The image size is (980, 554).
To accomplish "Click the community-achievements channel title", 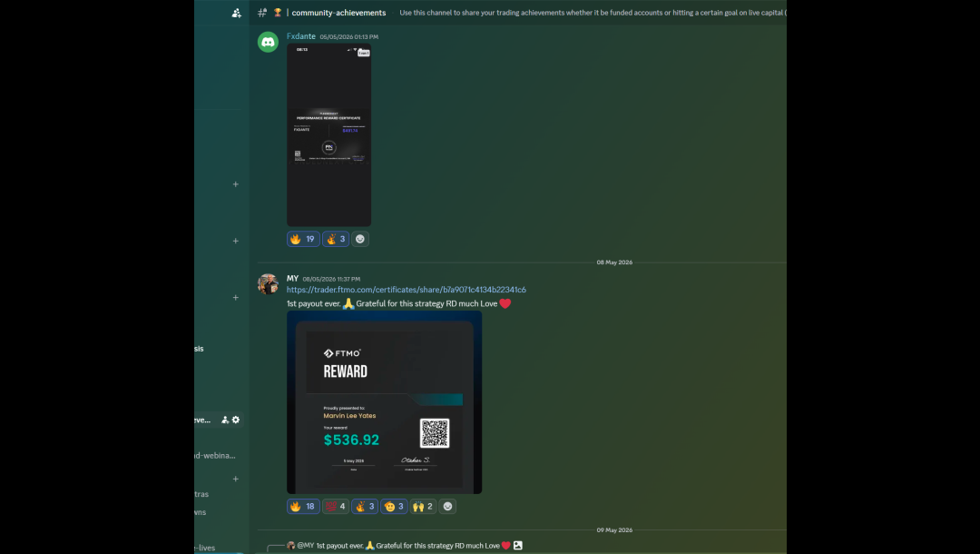I will click(x=338, y=13).
